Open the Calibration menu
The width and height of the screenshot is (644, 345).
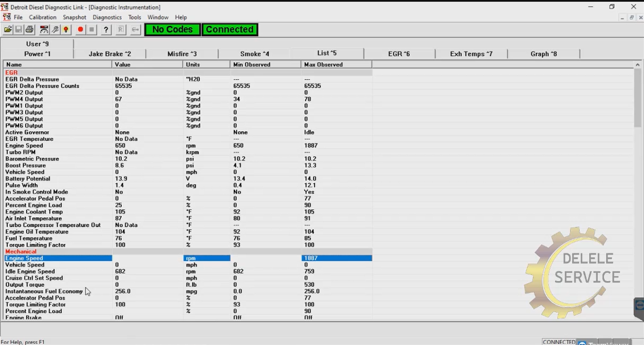(x=42, y=17)
